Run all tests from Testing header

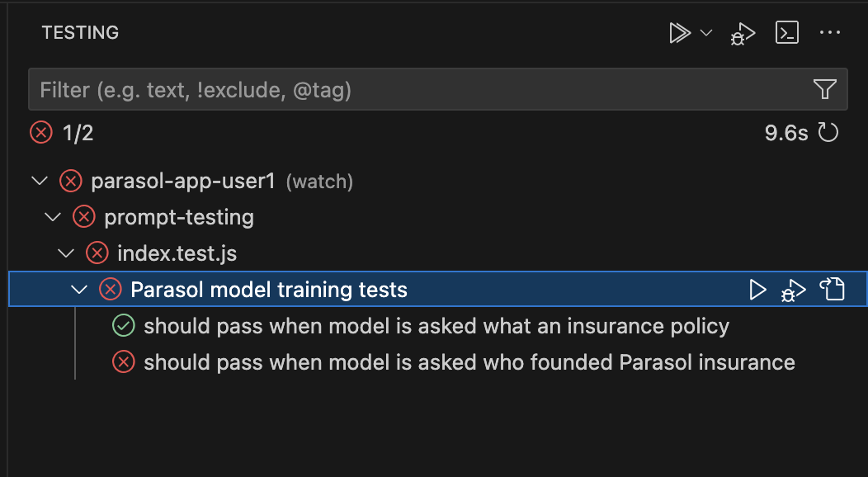point(679,33)
